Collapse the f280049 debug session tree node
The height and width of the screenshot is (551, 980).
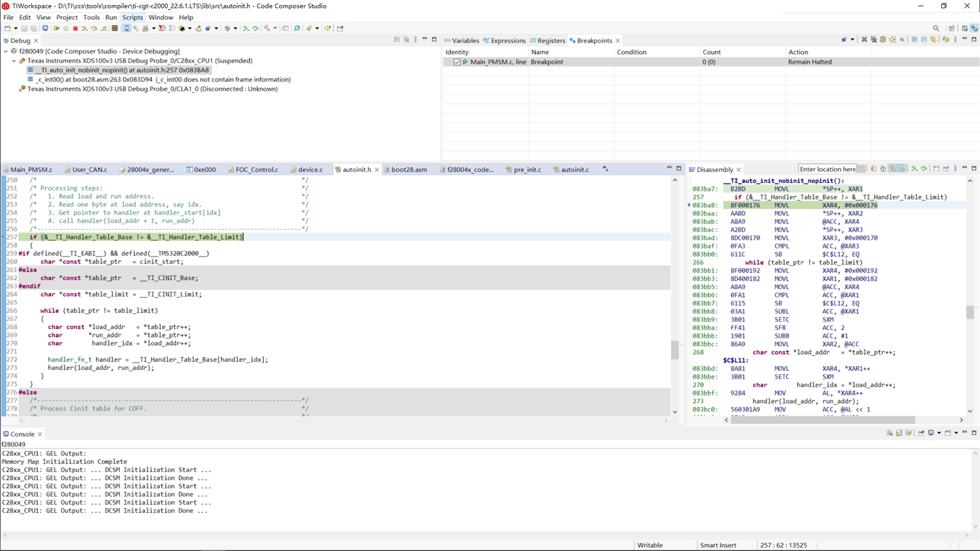6,51
